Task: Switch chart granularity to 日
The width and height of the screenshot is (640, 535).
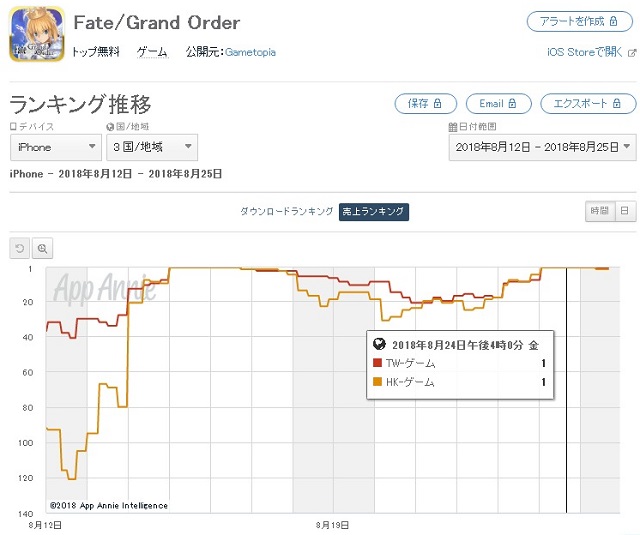Action: coord(625,211)
